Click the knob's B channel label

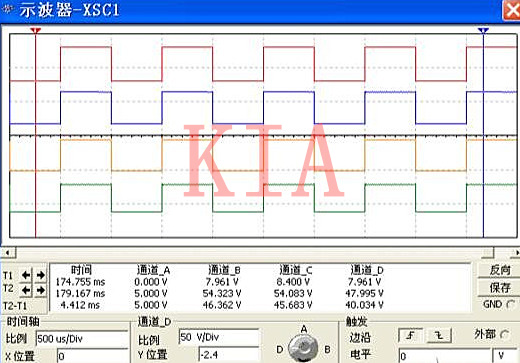coord(327,349)
